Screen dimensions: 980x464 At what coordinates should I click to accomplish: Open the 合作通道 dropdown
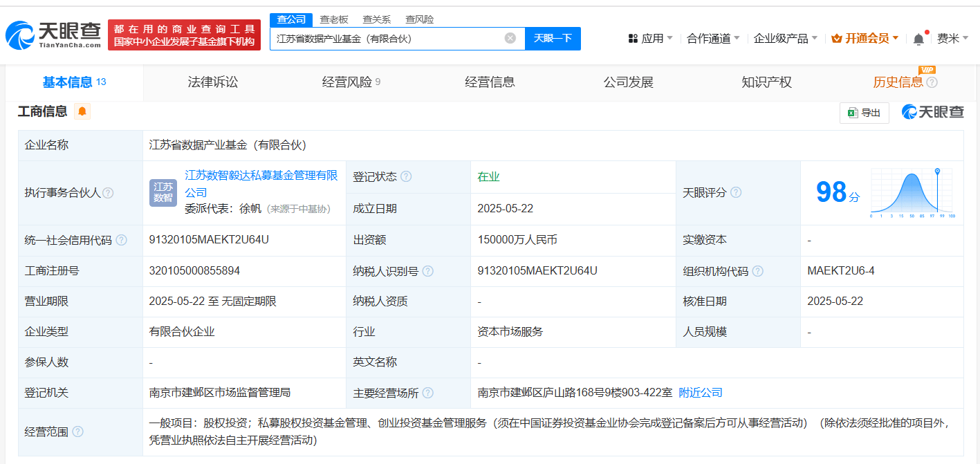coord(713,39)
